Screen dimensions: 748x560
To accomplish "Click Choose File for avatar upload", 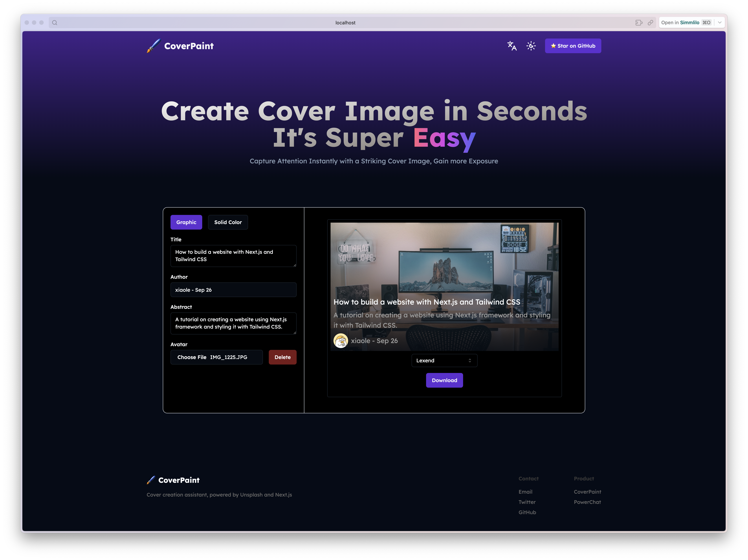I will (192, 357).
